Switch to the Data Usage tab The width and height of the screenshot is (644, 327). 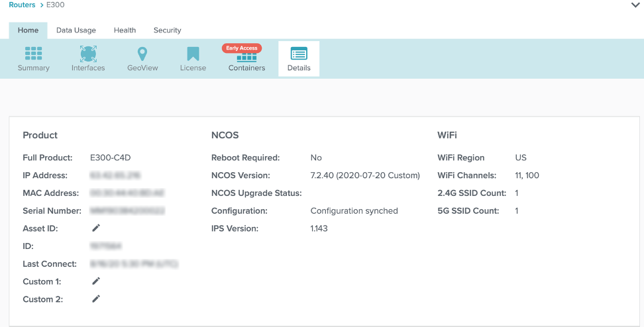click(76, 30)
